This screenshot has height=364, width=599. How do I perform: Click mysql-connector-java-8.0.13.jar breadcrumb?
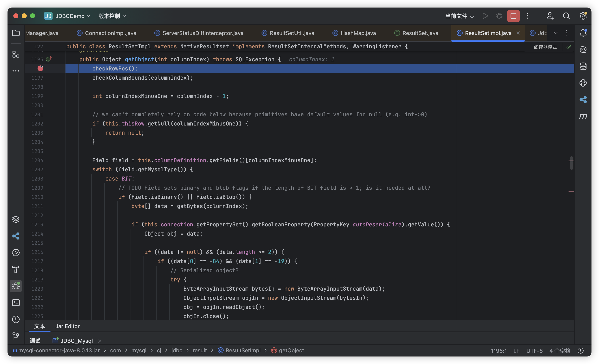click(x=56, y=350)
